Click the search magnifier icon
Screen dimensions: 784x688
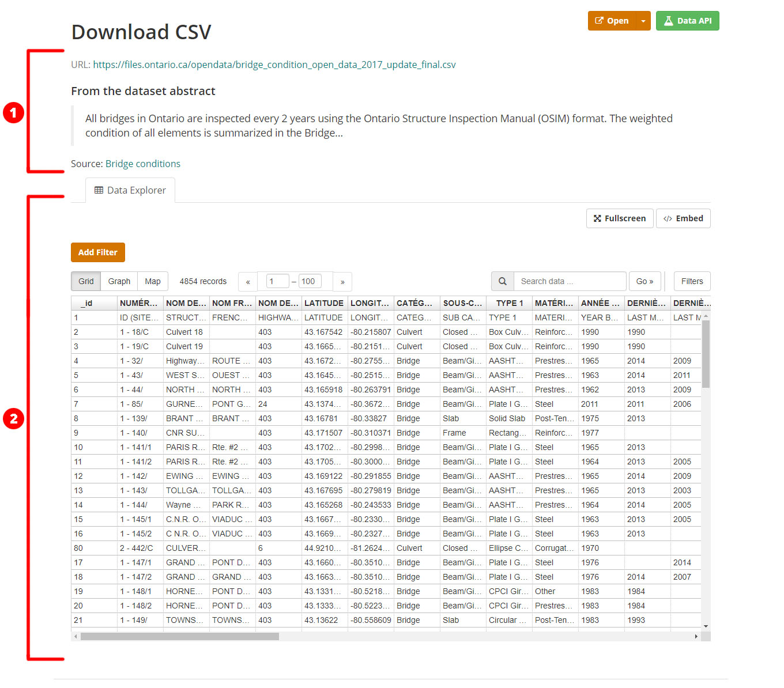coord(502,281)
